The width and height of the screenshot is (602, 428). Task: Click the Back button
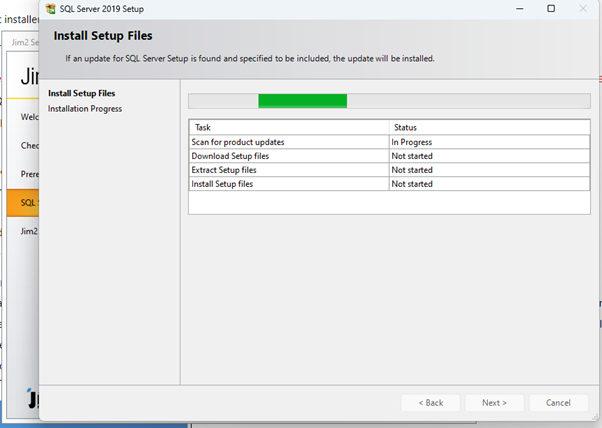click(x=430, y=403)
